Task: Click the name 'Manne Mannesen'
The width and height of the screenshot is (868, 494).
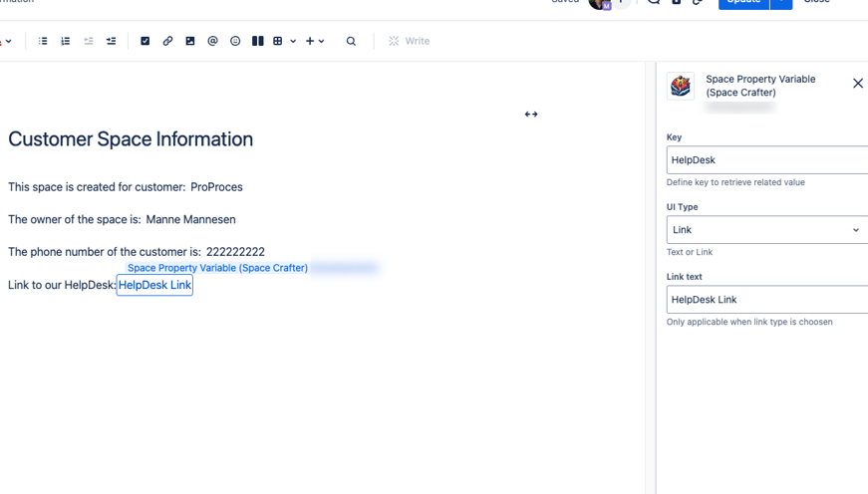Action: (191, 220)
